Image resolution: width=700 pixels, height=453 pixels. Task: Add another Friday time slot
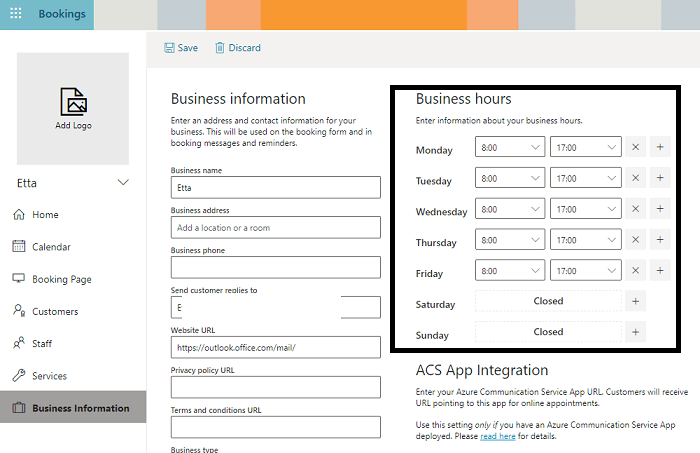(x=660, y=270)
